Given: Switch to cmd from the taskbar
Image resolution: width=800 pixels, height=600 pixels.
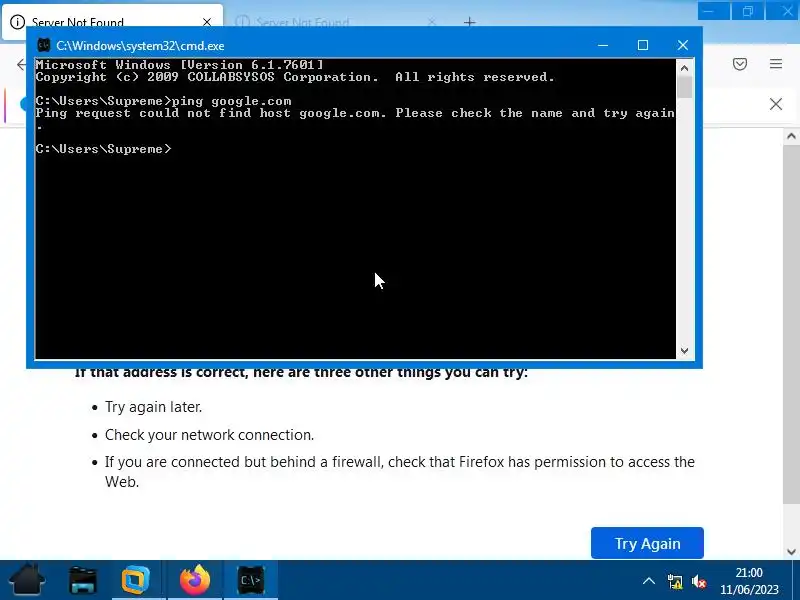Looking at the screenshot, I should click(x=251, y=580).
